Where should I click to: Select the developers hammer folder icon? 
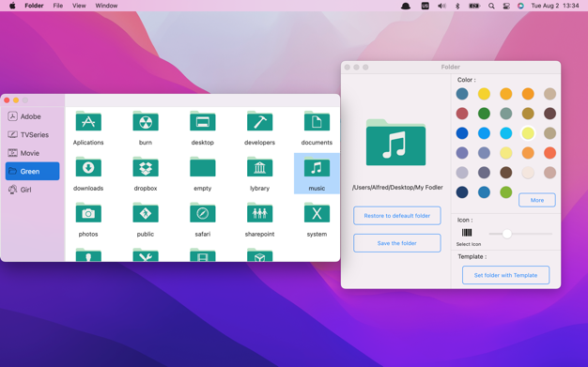click(259, 121)
